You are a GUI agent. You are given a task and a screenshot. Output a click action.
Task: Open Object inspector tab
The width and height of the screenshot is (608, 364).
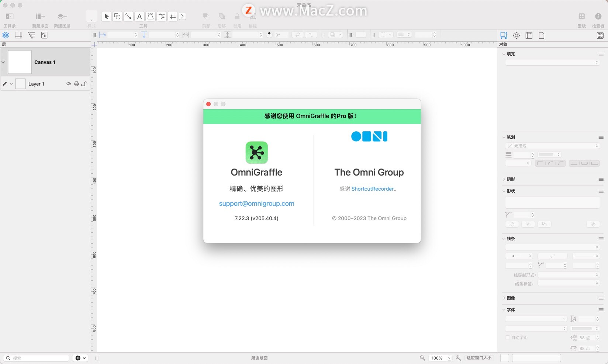pos(504,35)
